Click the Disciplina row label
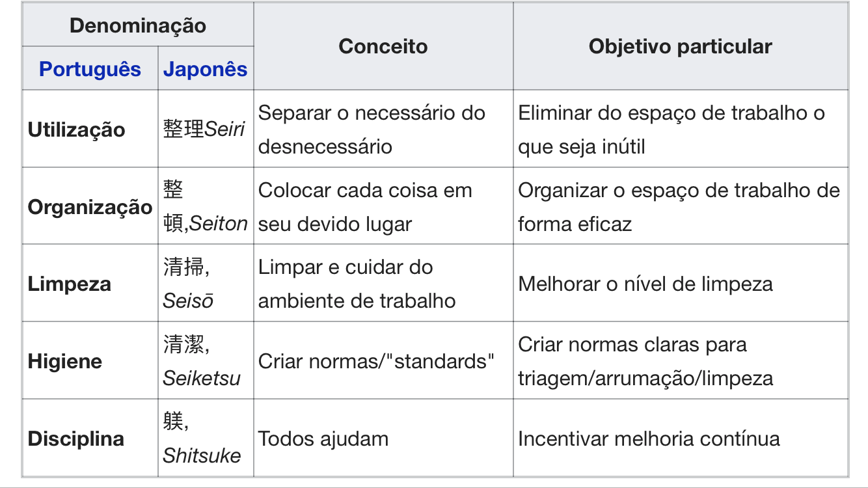The image size is (868, 488). pyautogui.click(x=75, y=438)
